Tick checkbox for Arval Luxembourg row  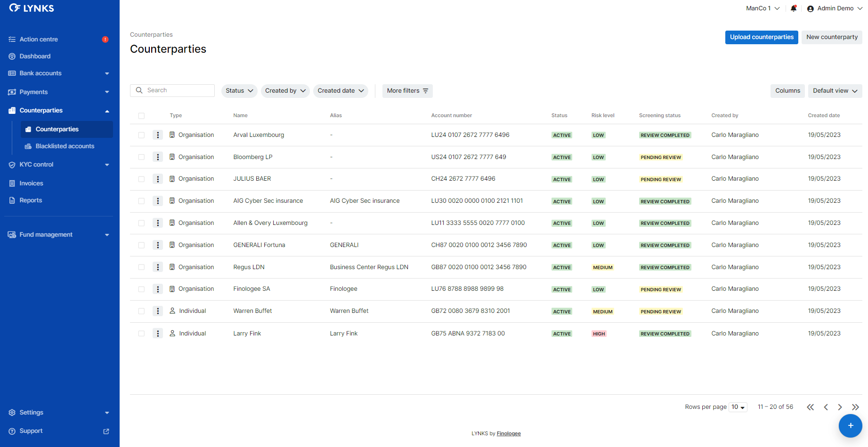pyautogui.click(x=141, y=135)
